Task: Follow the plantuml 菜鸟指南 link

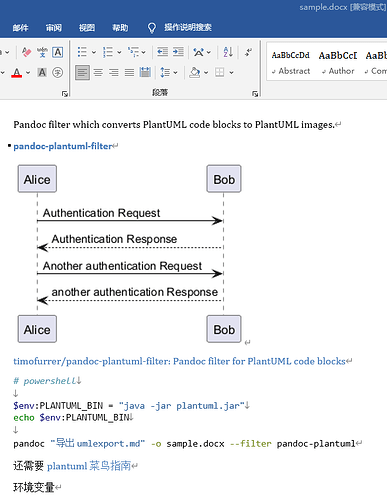Action: pos(89,466)
